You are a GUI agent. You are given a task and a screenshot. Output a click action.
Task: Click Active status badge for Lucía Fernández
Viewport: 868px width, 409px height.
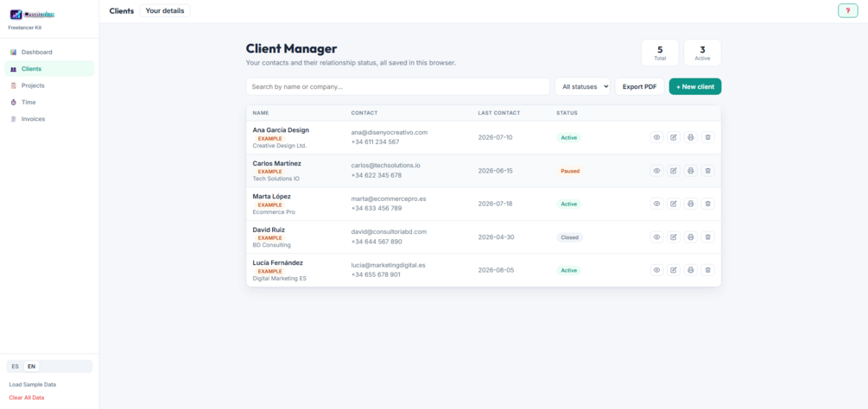[x=569, y=270]
